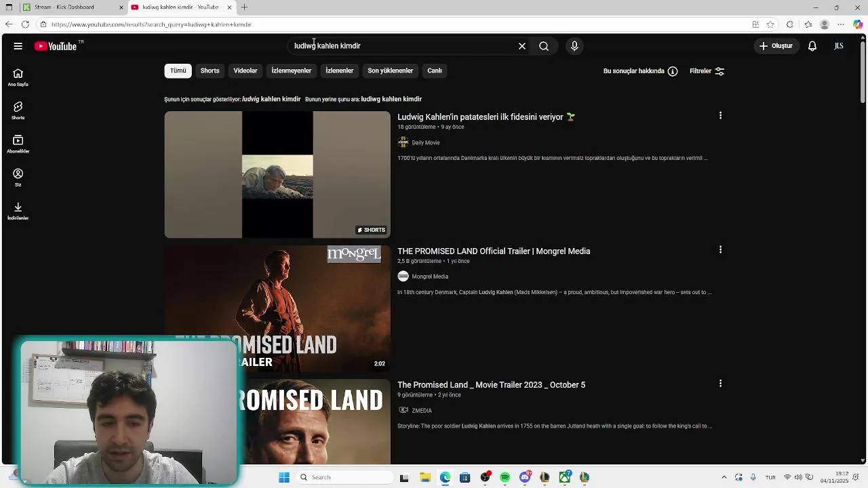Open Discord from the taskbar
Screen dimensions: 868x488
click(525, 477)
